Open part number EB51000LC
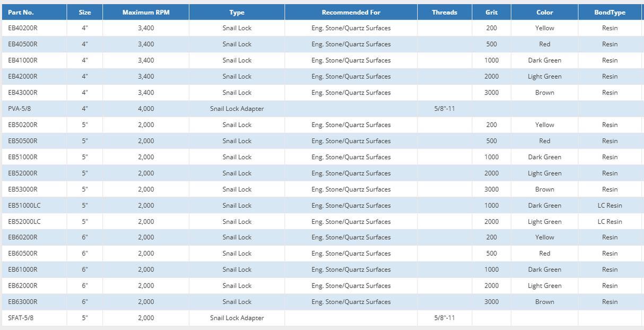 [24, 205]
